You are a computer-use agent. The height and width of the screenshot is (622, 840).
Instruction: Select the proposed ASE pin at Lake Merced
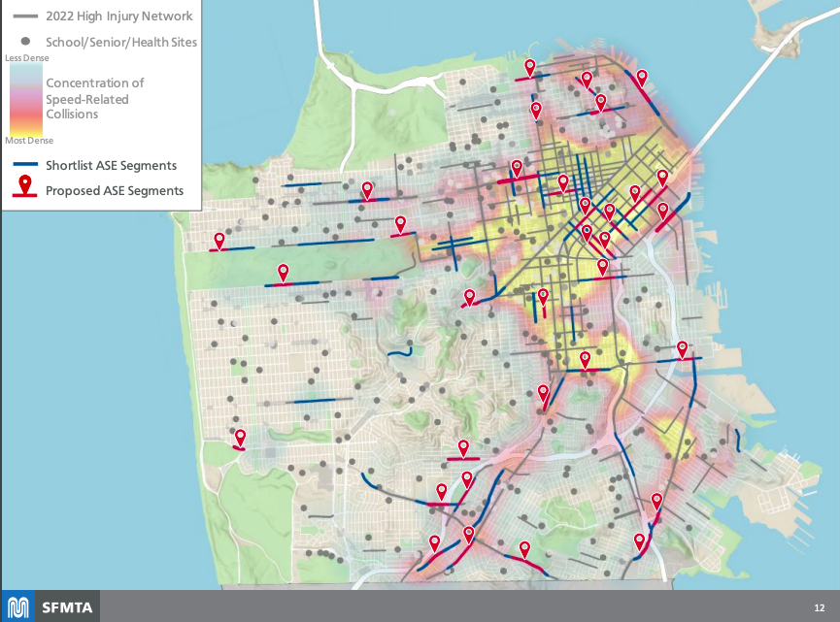point(240,440)
